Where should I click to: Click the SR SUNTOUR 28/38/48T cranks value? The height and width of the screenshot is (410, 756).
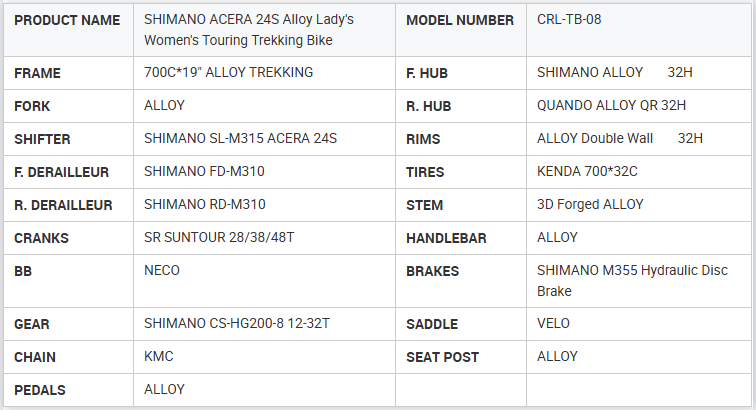(x=217, y=237)
